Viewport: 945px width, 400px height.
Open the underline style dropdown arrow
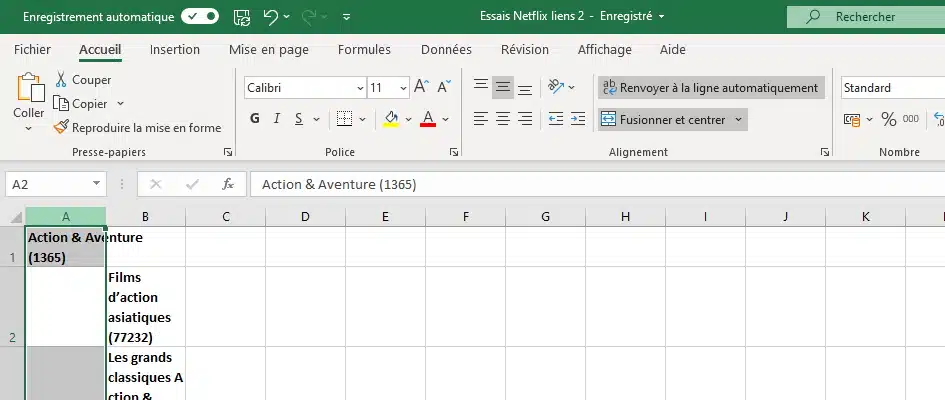316,119
